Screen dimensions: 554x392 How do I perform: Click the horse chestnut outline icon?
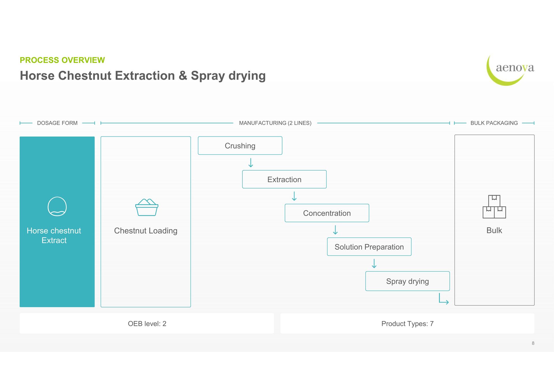(x=57, y=206)
